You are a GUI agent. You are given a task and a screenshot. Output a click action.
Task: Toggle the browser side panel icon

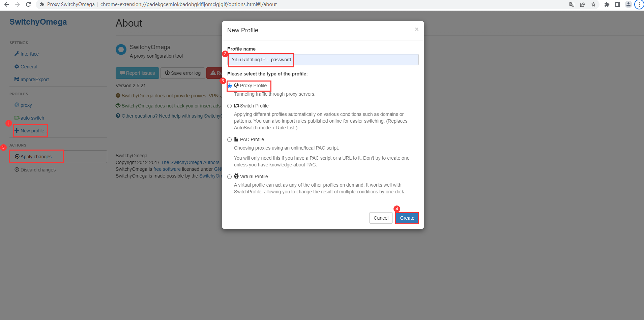pos(618,4)
